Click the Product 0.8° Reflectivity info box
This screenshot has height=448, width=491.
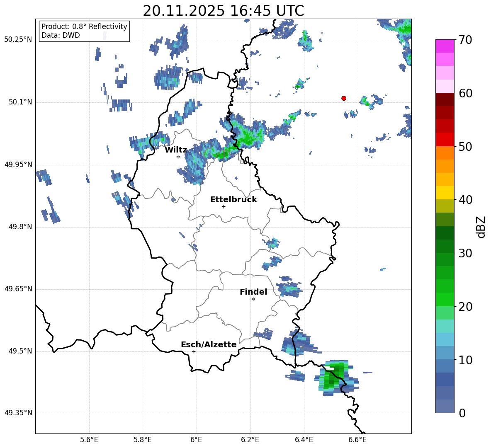point(84,31)
